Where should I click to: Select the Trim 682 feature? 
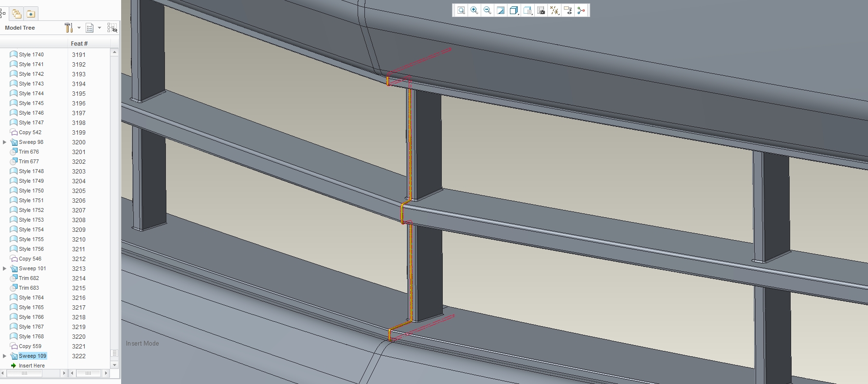click(29, 278)
